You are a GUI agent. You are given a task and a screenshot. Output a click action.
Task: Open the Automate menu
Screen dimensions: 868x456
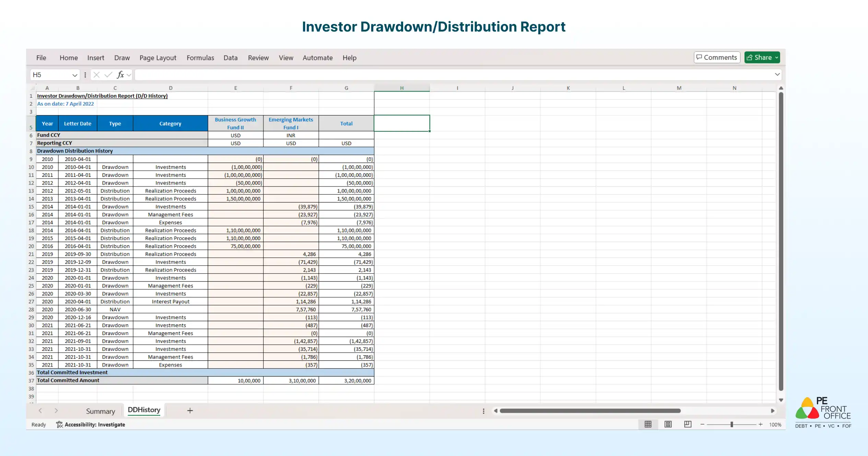pyautogui.click(x=317, y=58)
